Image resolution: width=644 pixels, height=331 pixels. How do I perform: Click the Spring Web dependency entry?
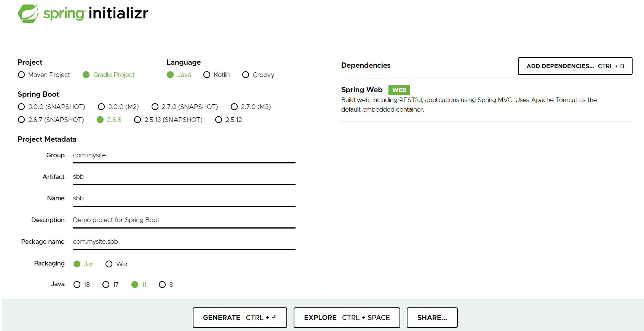tap(487, 100)
